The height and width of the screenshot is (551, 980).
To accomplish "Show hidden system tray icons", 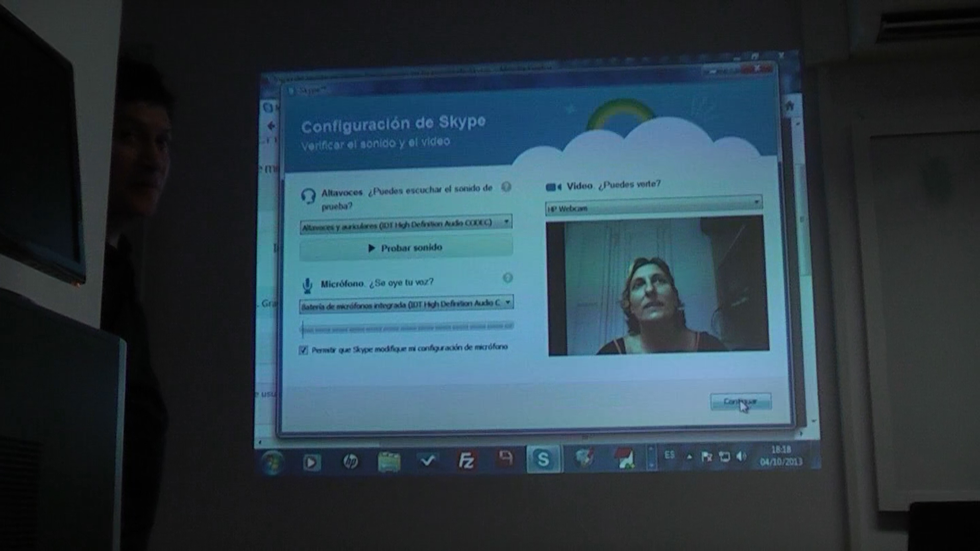I will coord(689,457).
